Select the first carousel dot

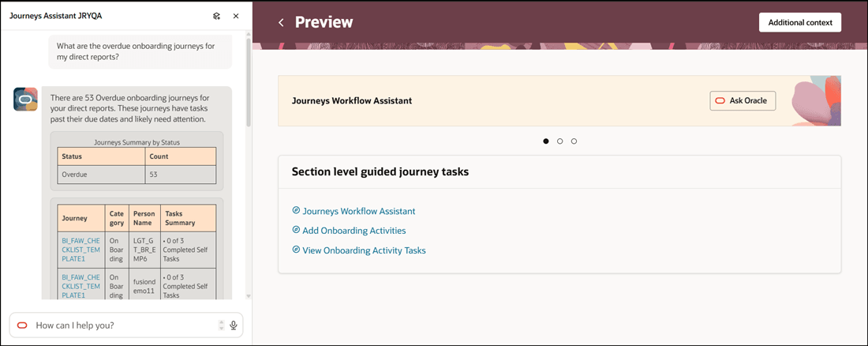coord(546,141)
